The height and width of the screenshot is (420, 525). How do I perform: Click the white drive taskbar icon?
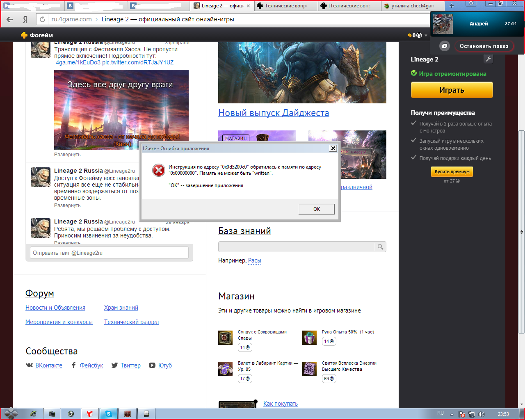click(x=146, y=414)
